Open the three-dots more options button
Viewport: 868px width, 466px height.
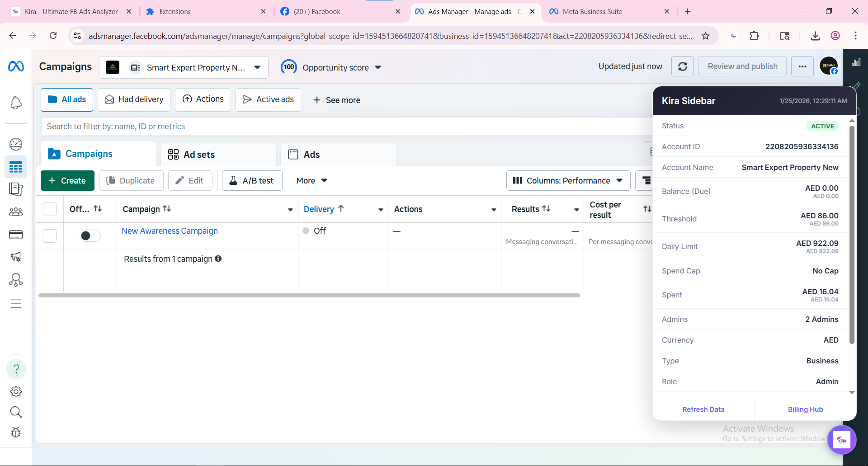tap(802, 66)
